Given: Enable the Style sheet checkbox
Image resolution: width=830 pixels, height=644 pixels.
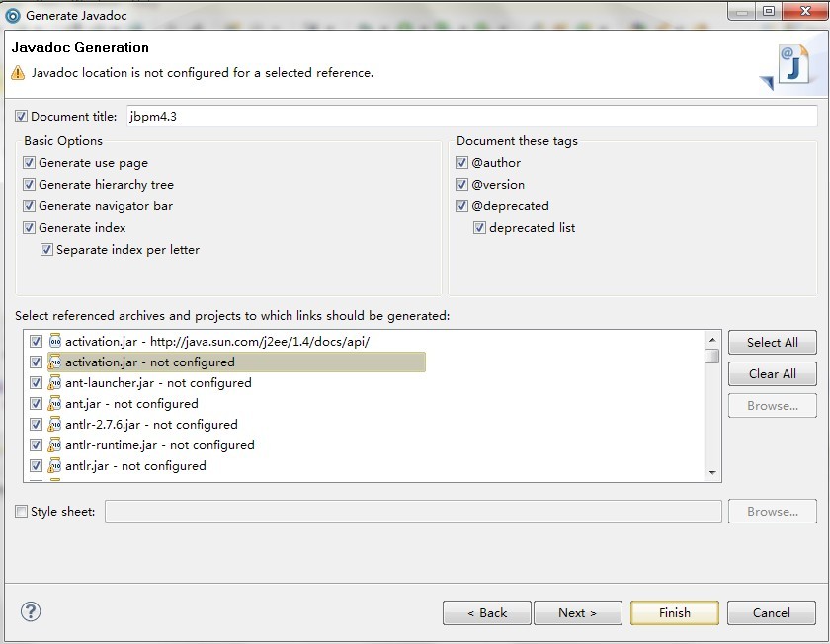Looking at the screenshot, I should [x=22, y=512].
